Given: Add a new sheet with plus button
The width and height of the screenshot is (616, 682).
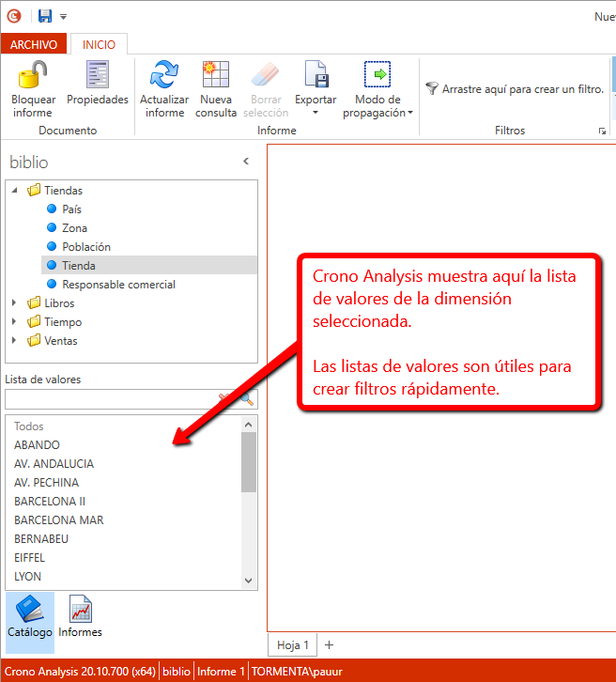Looking at the screenshot, I should tap(329, 644).
